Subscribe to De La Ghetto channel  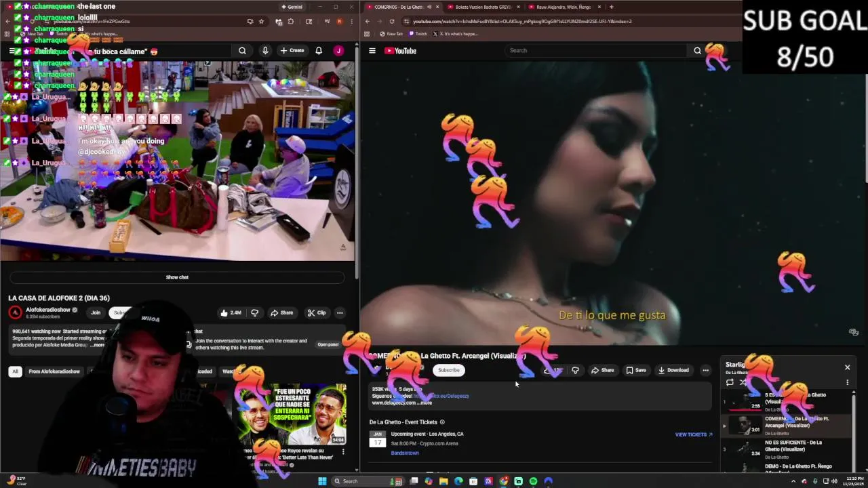[x=448, y=370]
